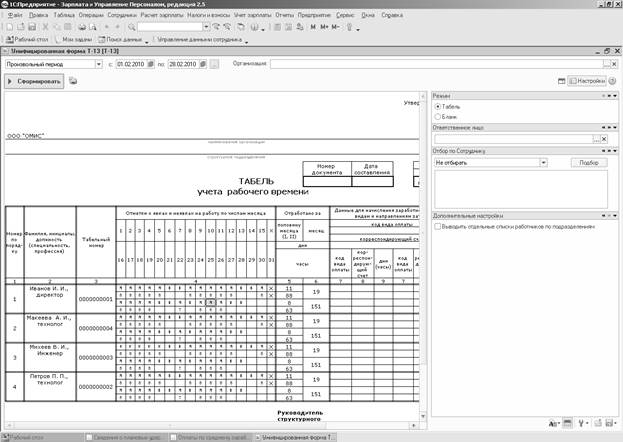Click the calendar icon in toolbar
Screen dimensions: 623x442
(x=288, y=27)
